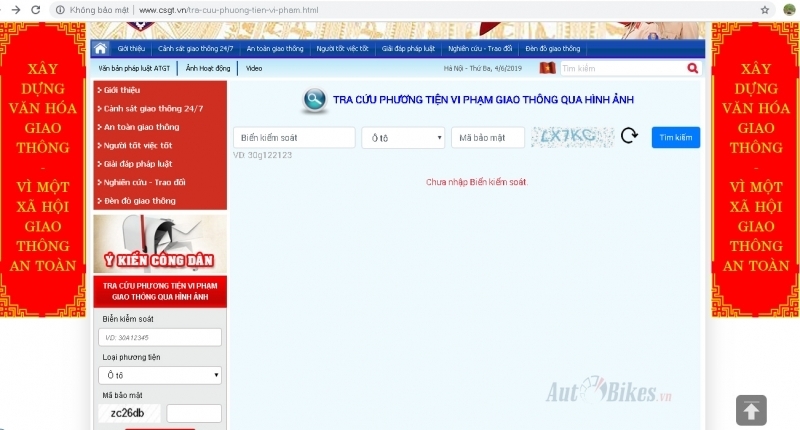This screenshot has height=430, width=800.
Task: Open Giải đáp pháp luật in top navigation
Action: click(x=408, y=48)
